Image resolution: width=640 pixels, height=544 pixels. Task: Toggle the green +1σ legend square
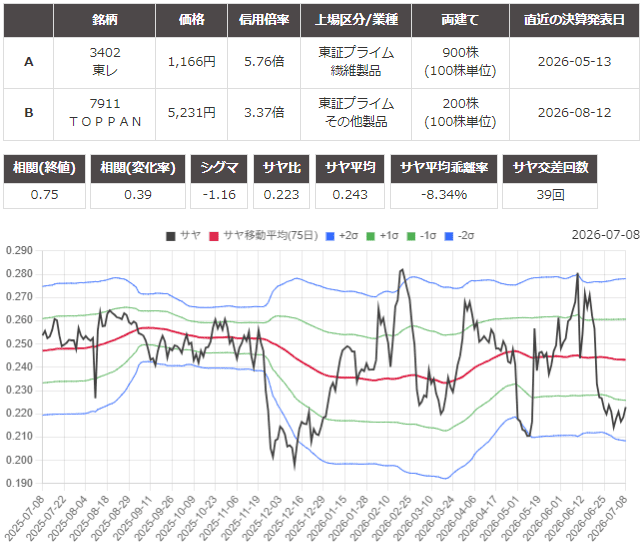click(371, 236)
